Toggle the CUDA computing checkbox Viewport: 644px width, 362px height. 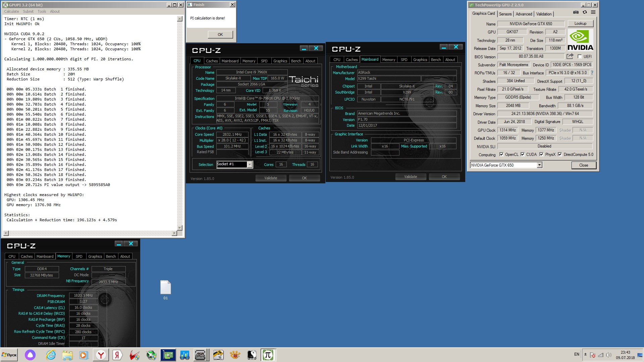point(523,155)
